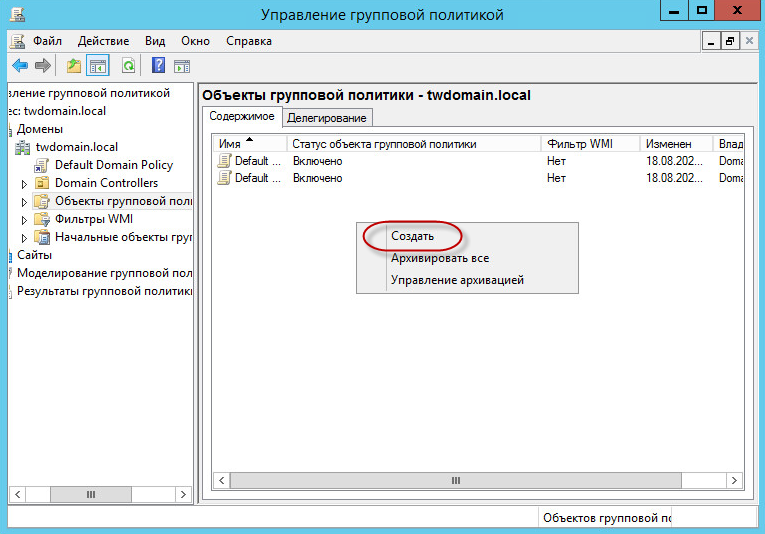Viewport: 765px width, 534px height.
Task: Open Help via blue question mark icon
Action: click(158, 66)
